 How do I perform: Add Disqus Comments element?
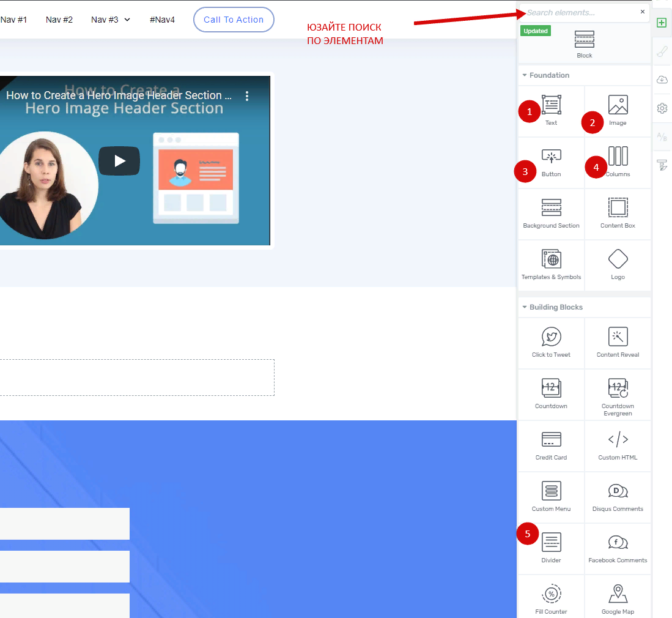coord(618,497)
